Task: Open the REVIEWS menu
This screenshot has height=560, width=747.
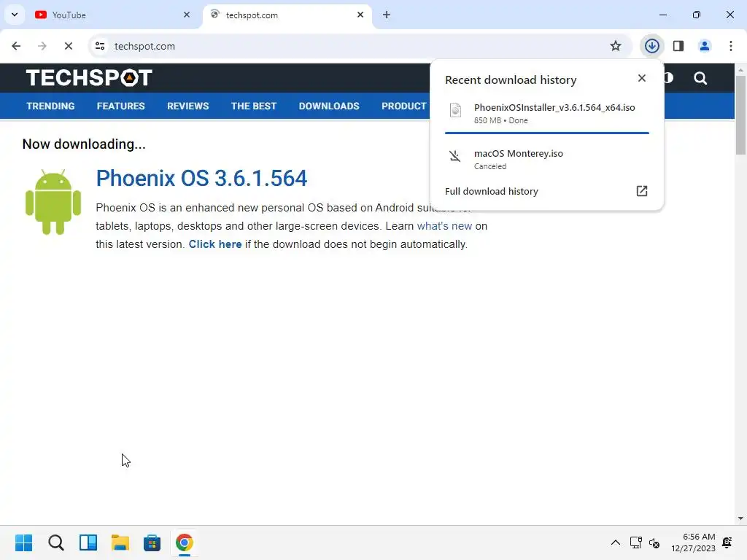Action: (187, 106)
